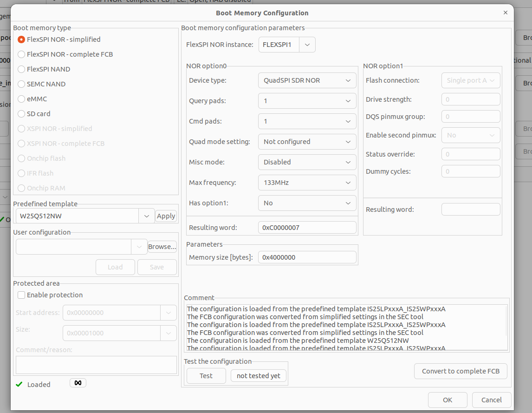This screenshot has width=532, height=413.
Task: Select the FlexSPI NOR - complete FCB option
Action: pyautogui.click(x=21, y=54)
